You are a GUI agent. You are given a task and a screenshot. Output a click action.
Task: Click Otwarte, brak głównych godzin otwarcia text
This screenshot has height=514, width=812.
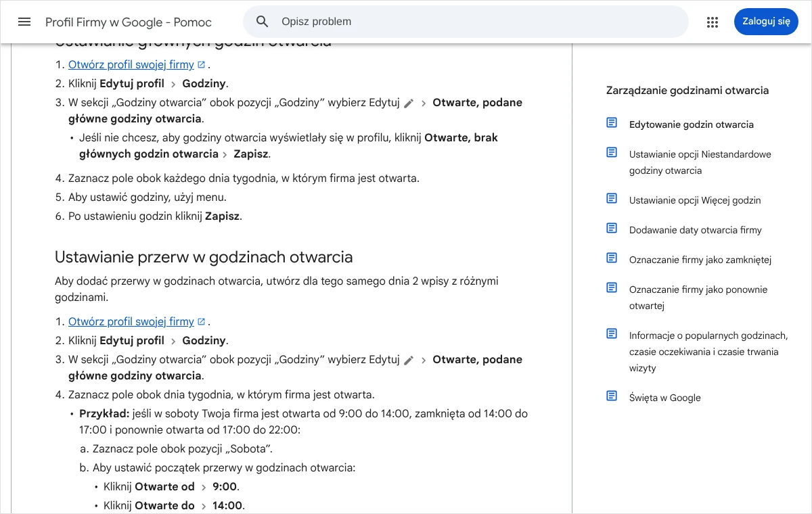coord(288,145)
